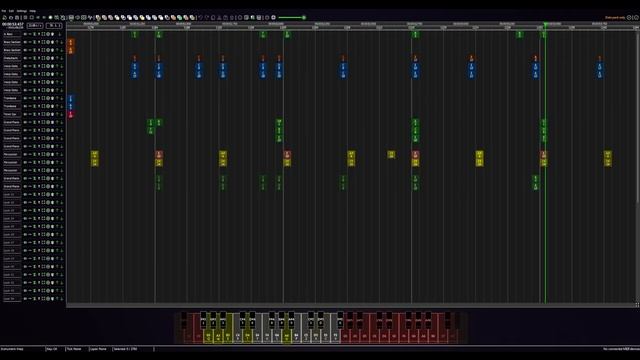
Task: Click the Undo toolbar icon
Action: point(200,18)
